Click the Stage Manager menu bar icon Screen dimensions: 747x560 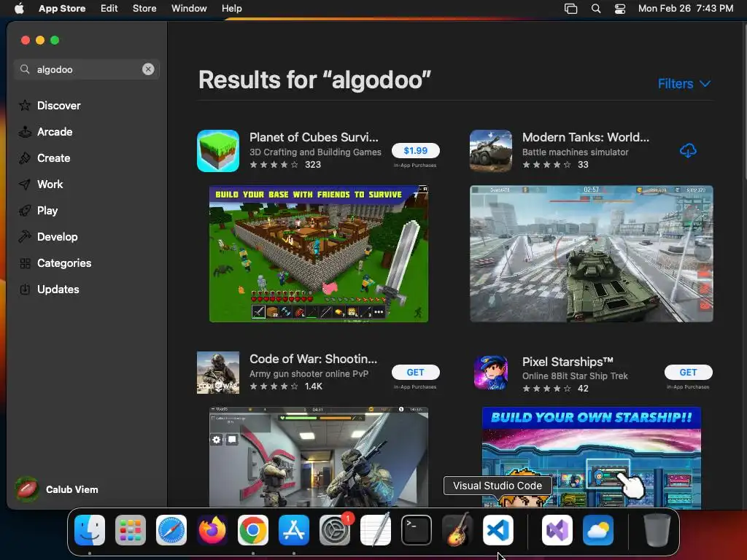[x=570, y=9]
